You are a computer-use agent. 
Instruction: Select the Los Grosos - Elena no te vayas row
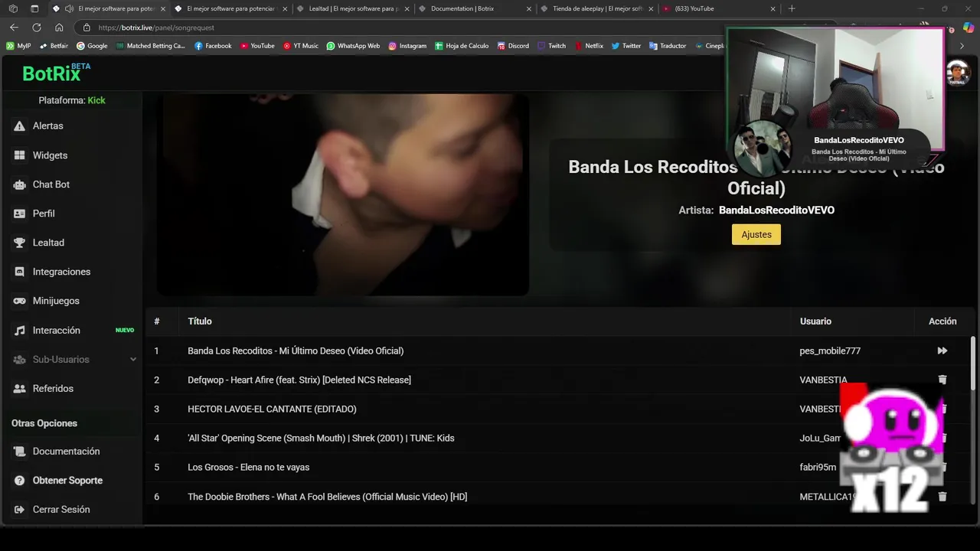coord(558,468)
